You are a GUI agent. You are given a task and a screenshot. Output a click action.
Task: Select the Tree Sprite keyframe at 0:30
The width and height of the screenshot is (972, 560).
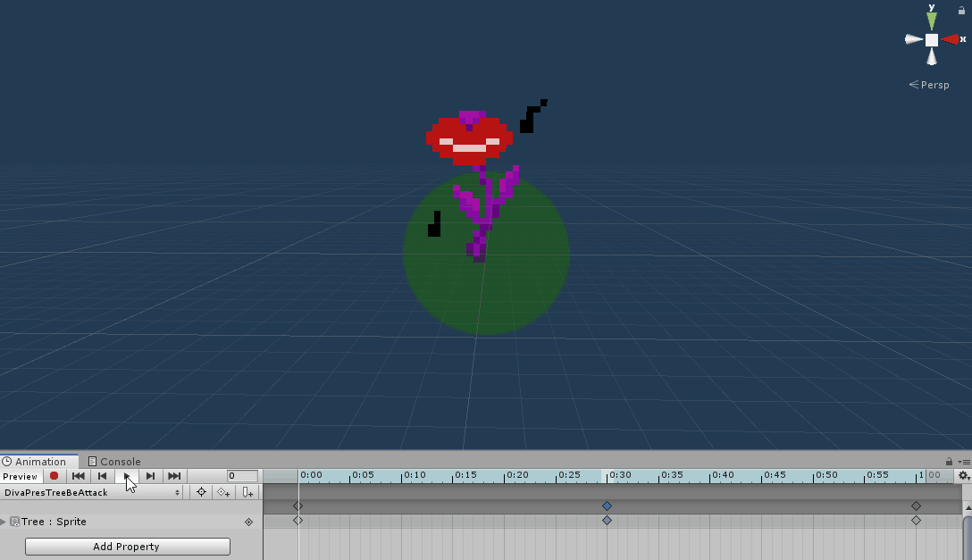click(607, 521)
